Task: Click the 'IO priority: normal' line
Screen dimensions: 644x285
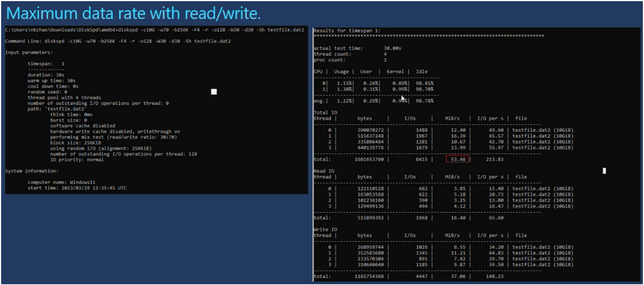Action: (77, 160)
